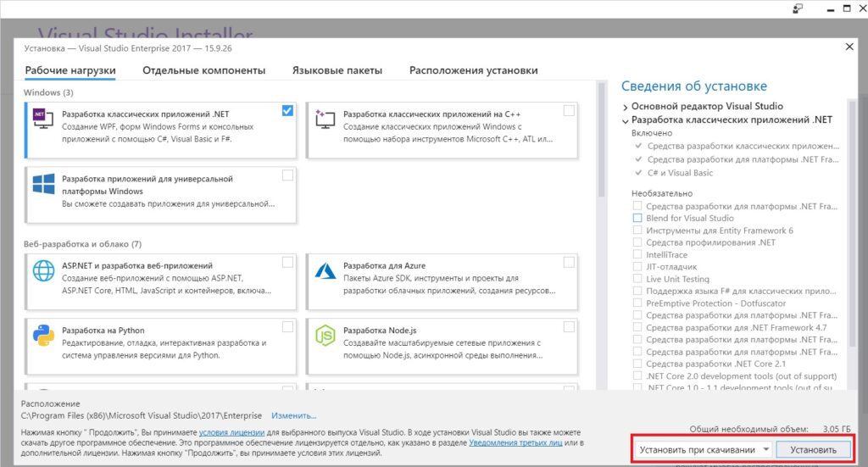Switch to Языковые пакеты tab
868x467 pixels.
pyautogui.click(x=337, y=70)
